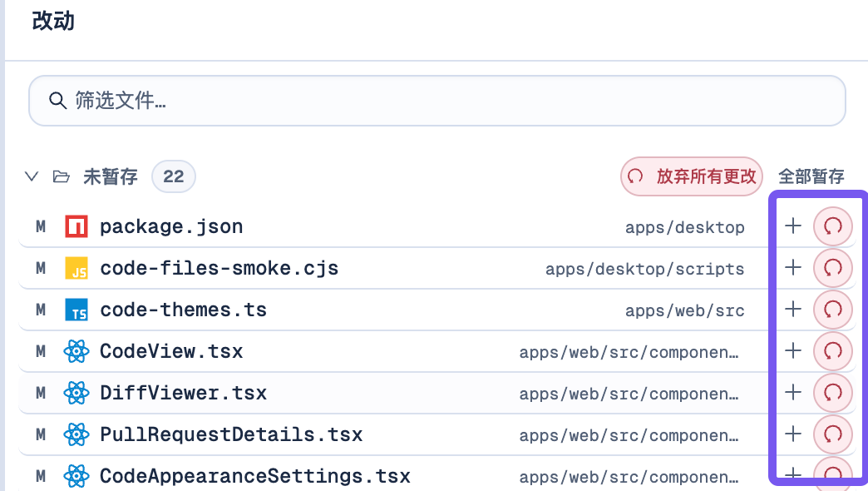Click the 改动 panel heading
This screenshot has width=868, height=491.
(x=53, y=21)
